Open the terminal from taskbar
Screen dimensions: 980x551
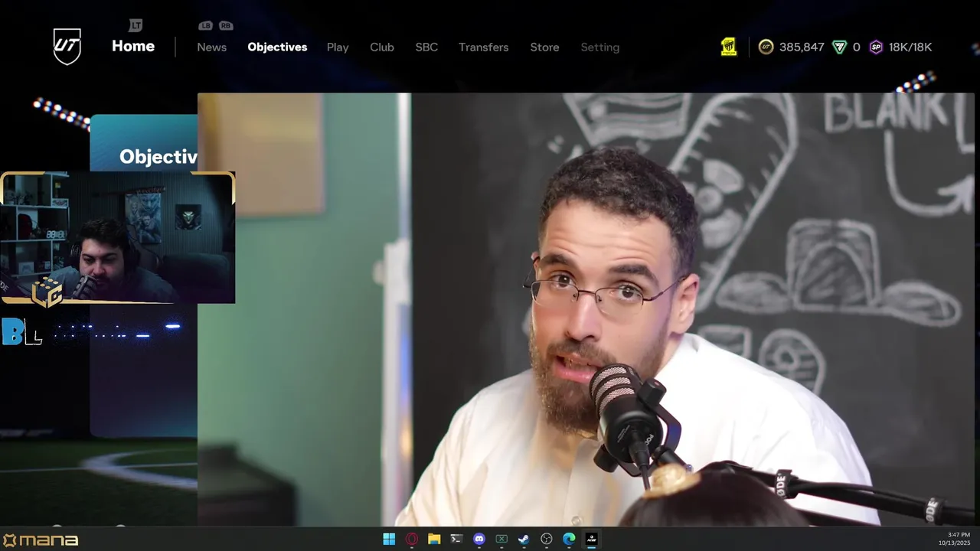pyautogui.click(x=456, y=540)
